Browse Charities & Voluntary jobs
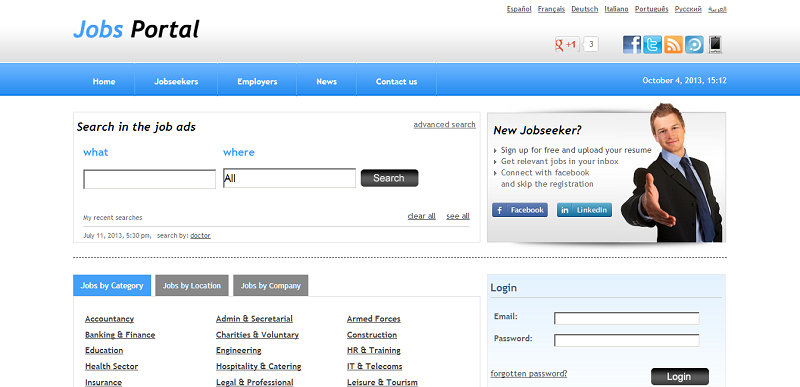800x387 pixels. (x=257, y=335)
